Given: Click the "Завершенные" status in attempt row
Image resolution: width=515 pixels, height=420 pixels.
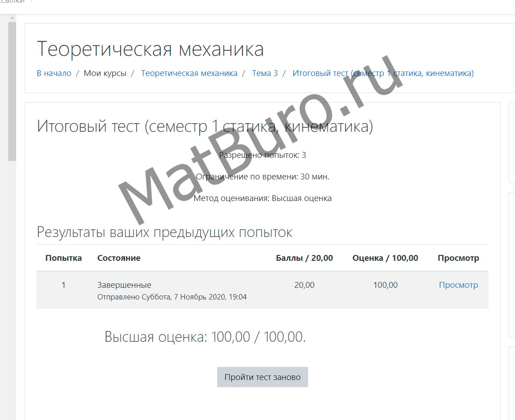Looking at the screenshot, I should (x=124, y=285).
